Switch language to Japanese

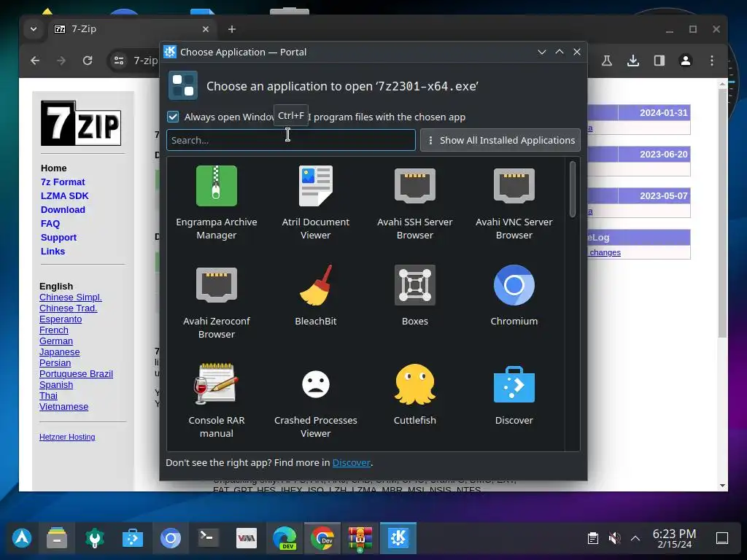pyautogui.click(x=60, y=352)
